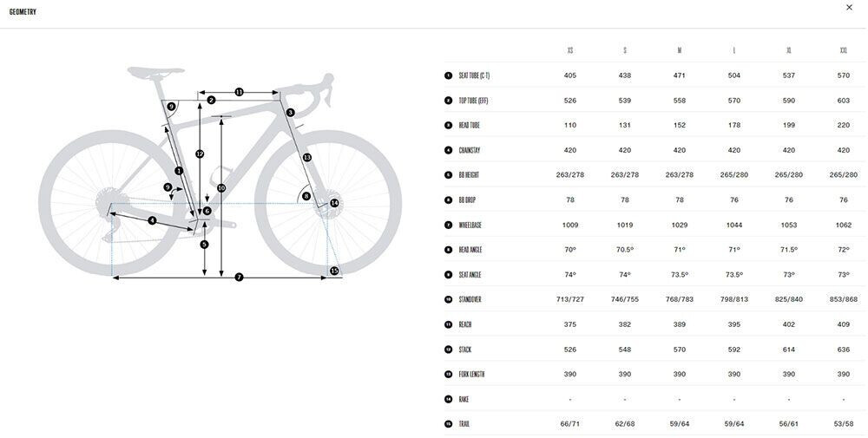
Task: Select marker 7 on the wheelbase line
Action: (239, 278)
